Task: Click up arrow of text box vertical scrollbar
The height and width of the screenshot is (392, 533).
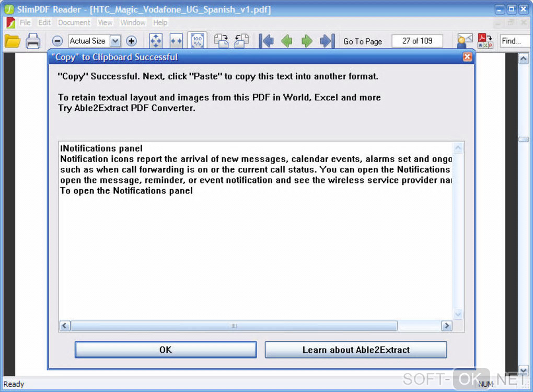Action: point(458,147)
